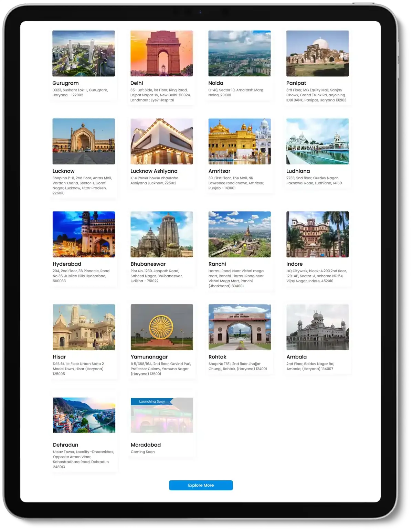Select the Ranchi location title

click(x=217, y=264)
